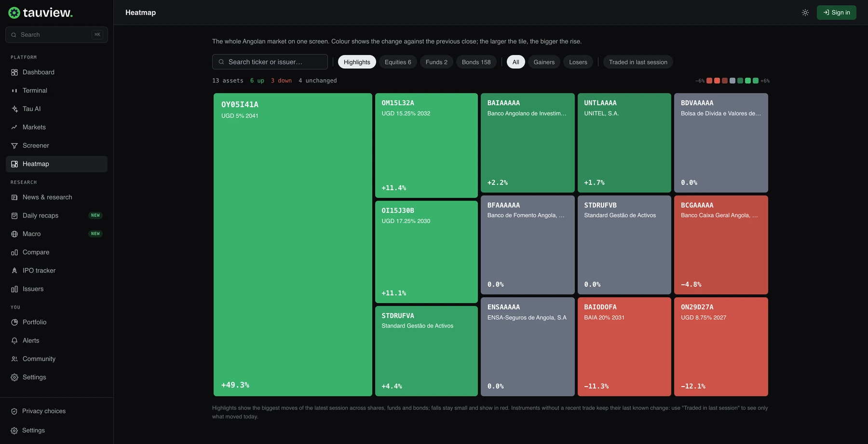868x444 pixels.
Task: Open IPO tracker rocket icon
Action: (14, 271)
